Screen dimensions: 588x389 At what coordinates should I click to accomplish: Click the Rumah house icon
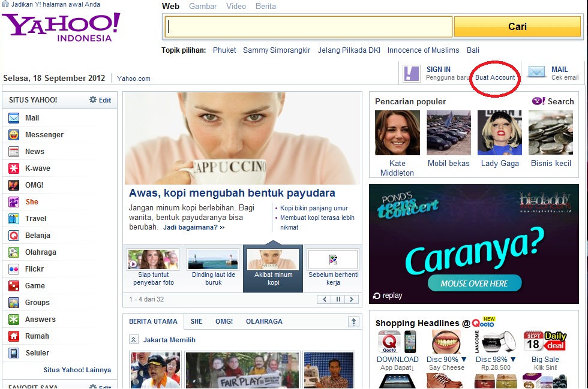[x=14, y=336]
